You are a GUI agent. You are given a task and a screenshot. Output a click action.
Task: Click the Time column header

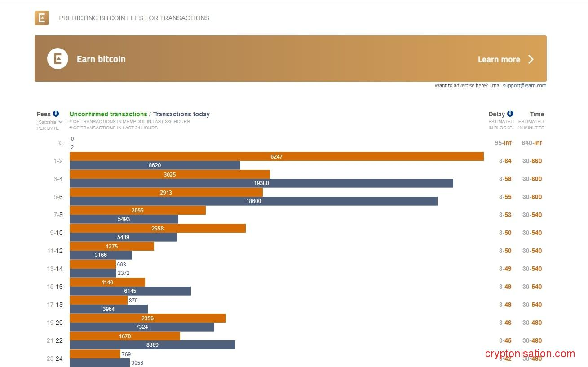(x=537, y=114)
